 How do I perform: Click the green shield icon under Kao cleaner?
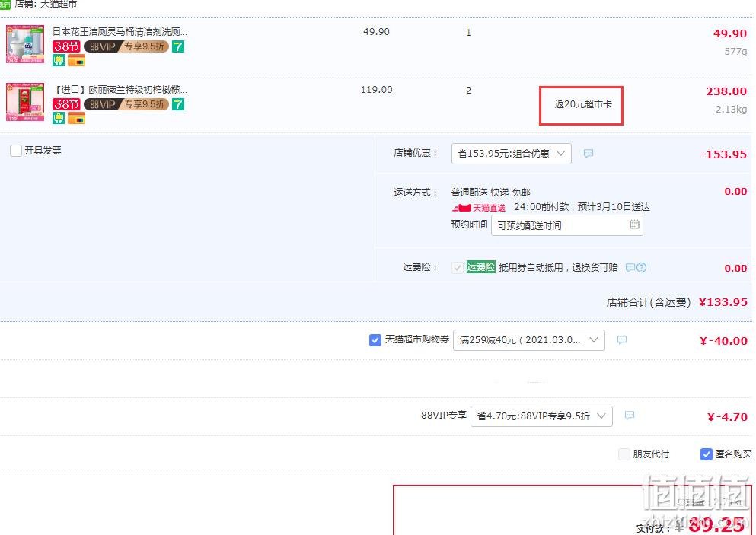pos(59,60)
